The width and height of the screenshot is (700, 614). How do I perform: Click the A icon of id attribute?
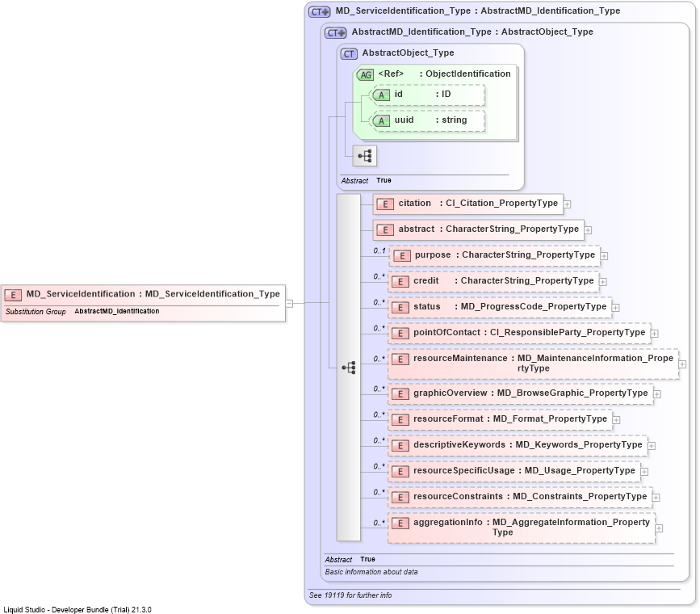pos(381,95)
